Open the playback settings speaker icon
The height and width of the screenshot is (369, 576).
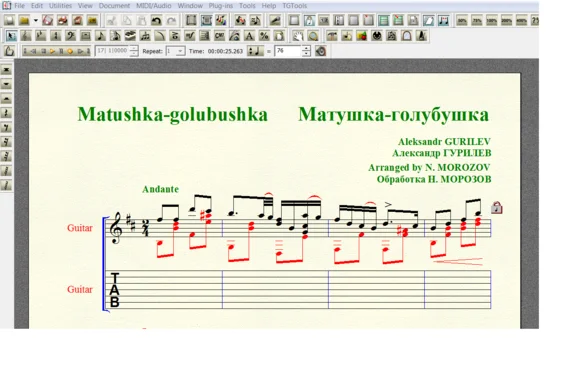click(x=321, y=51)
